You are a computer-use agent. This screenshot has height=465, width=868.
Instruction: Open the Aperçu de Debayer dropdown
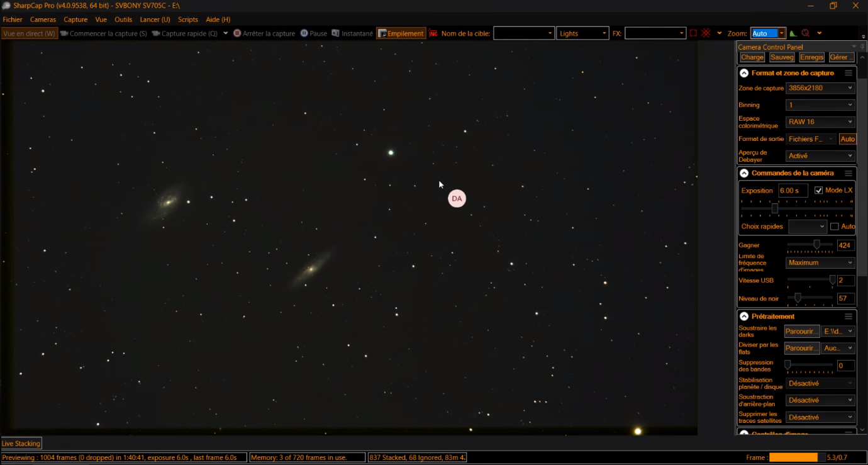click(820, 156)
